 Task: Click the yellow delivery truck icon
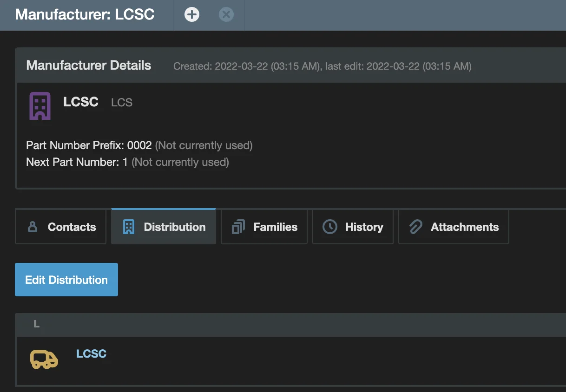click(x=44, y=359)
